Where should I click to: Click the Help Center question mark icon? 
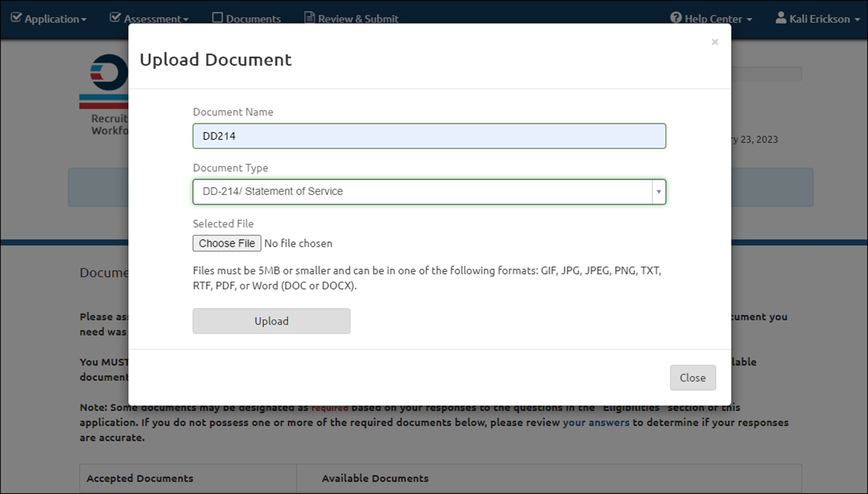[x=676, y=18]
